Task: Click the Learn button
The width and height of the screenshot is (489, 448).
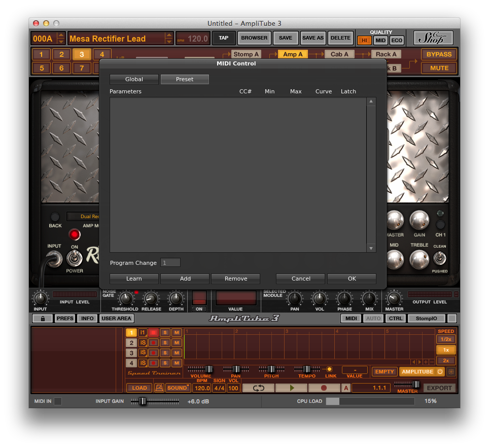Action: [x=134, y=279]
